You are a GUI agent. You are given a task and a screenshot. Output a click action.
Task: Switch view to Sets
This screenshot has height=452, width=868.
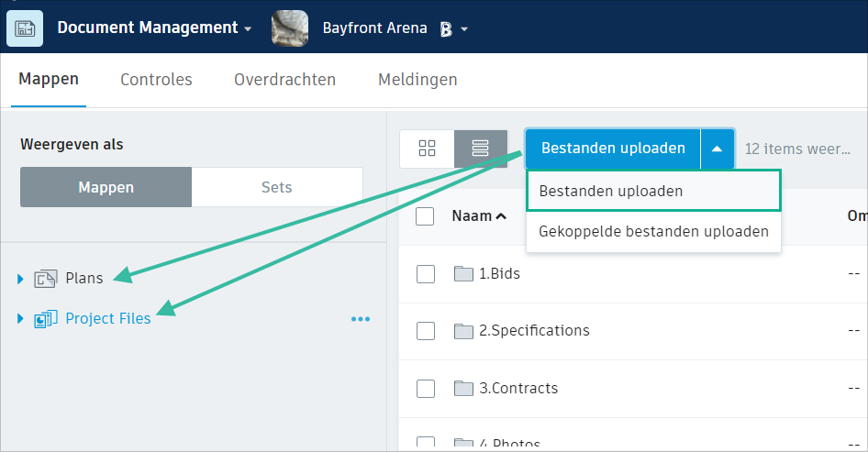pyautogui.click(x=276, y=187)
